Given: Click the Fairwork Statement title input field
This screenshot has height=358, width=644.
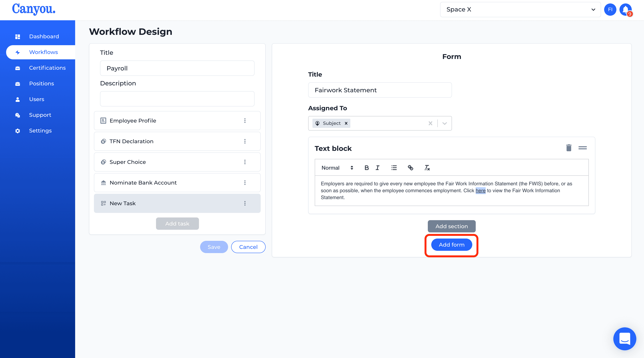Looking at the screenshot, I should pos(380,90).
